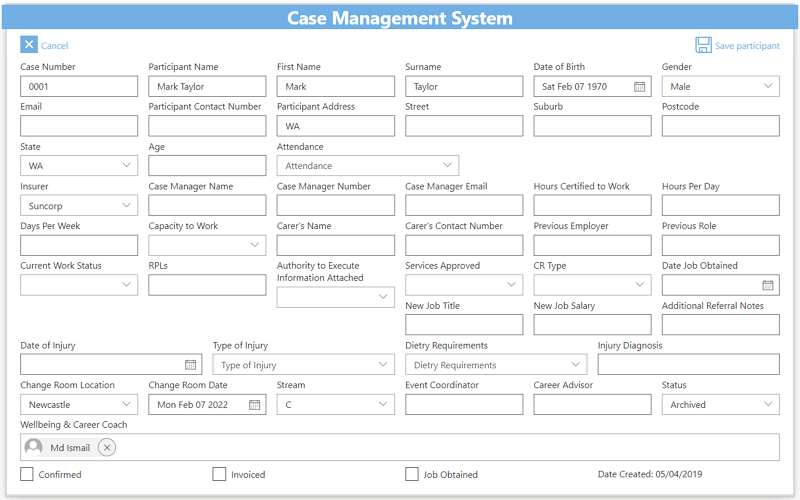Click the Case Manager Name field

[207, 206]
